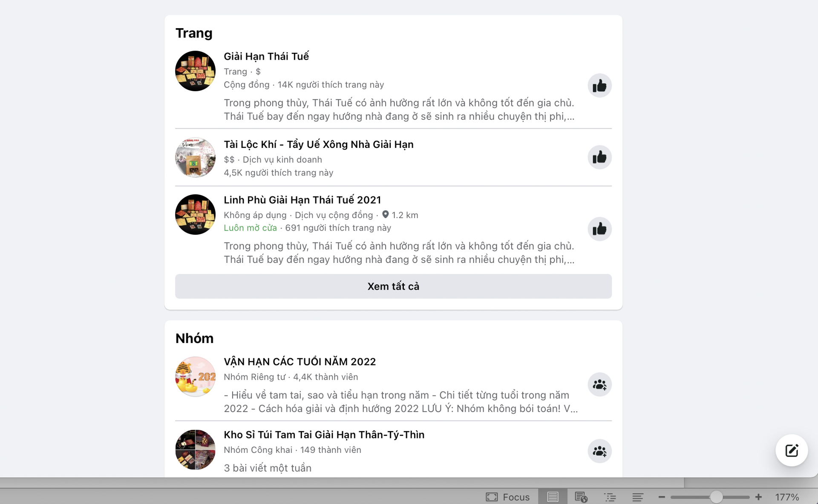Like Linh Phù Giải Hạn Thái Tuế 2021
Image resolution: width=818 pixels, height=504 pixels.
599,229
